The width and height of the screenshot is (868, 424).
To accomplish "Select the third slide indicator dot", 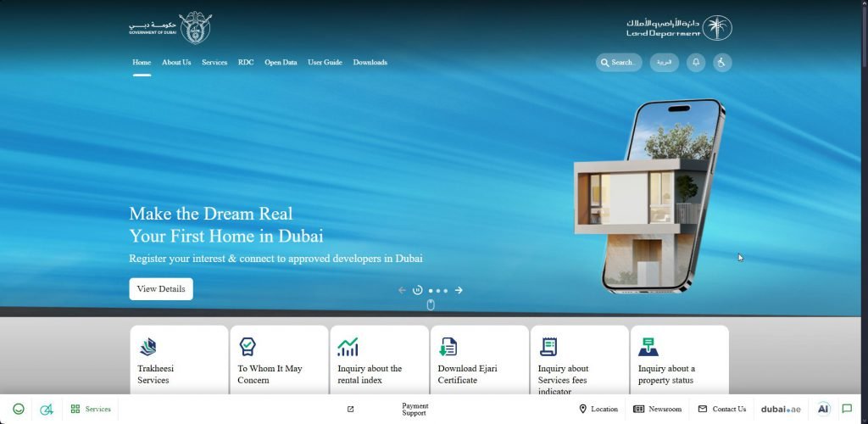I will coord(445,291).
